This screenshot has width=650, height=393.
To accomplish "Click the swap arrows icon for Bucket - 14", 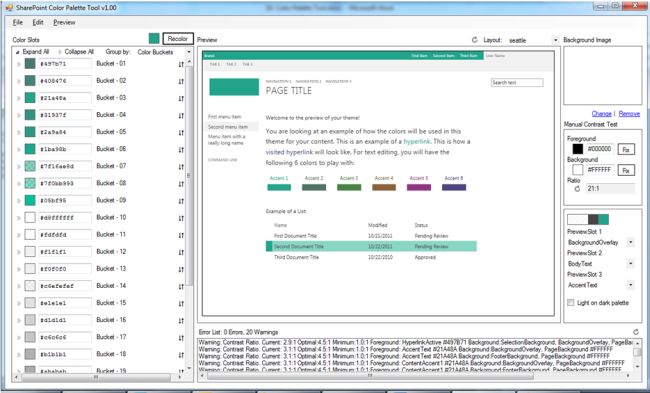I will 181,286.
